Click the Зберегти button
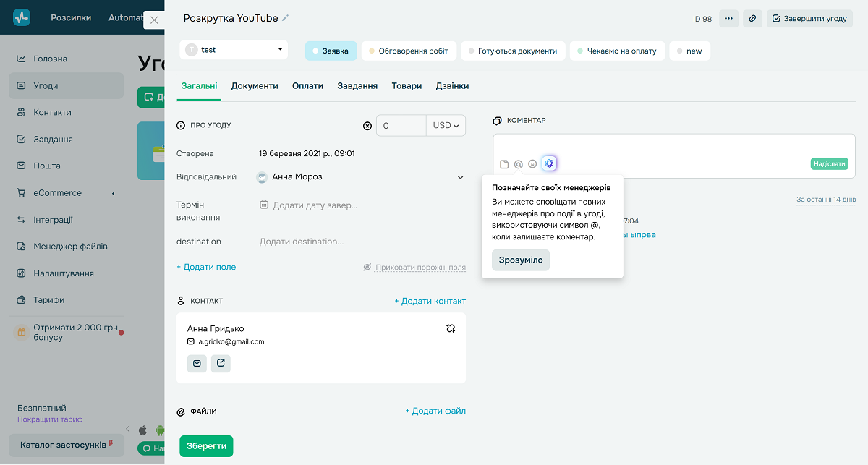 coord(206,446)
